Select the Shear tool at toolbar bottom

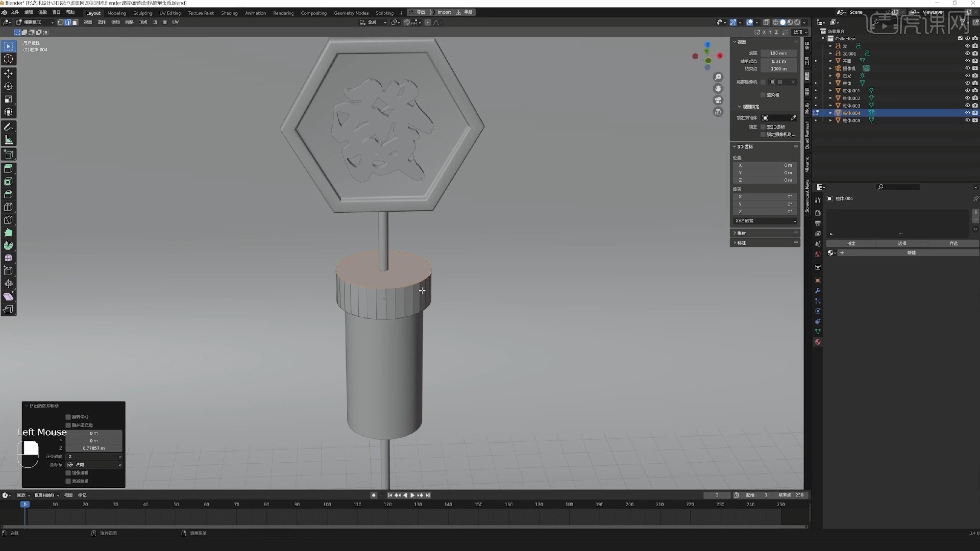tap(9, 296)
